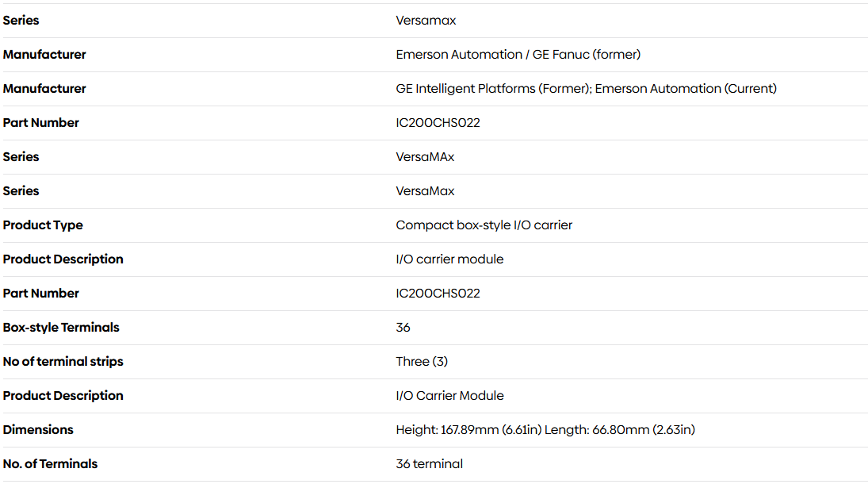Click the Dimensions row label
The image size is (868, 484).
pos(37,430)
